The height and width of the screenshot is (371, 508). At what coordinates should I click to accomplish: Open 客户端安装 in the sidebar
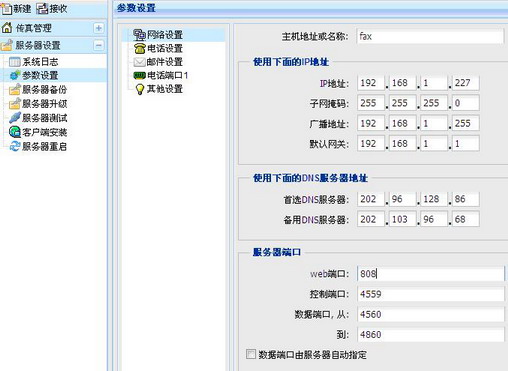(x=44, y=132)
